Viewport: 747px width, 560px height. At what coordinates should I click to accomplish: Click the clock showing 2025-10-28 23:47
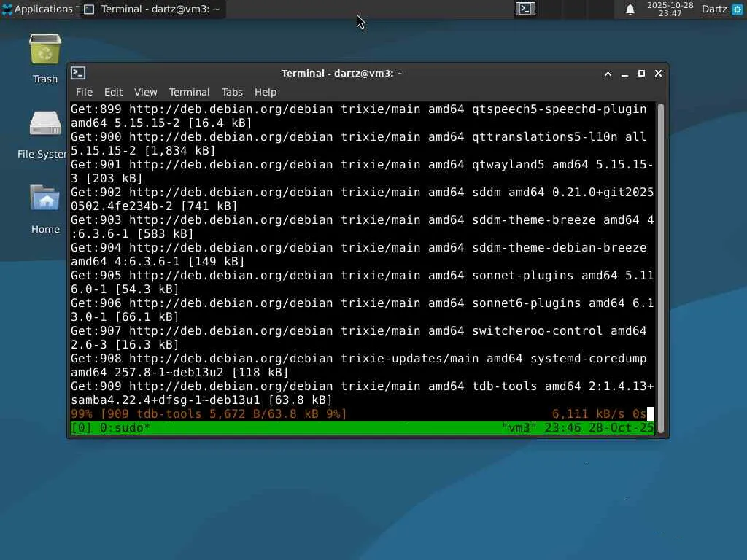tap(670, 9)
